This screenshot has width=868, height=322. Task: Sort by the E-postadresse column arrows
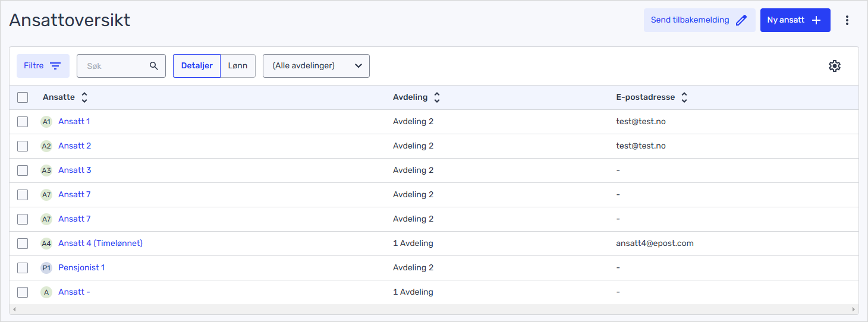[684, 97]
